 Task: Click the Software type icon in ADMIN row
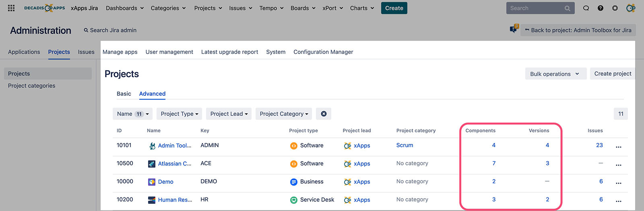click(x=294, y=146)
